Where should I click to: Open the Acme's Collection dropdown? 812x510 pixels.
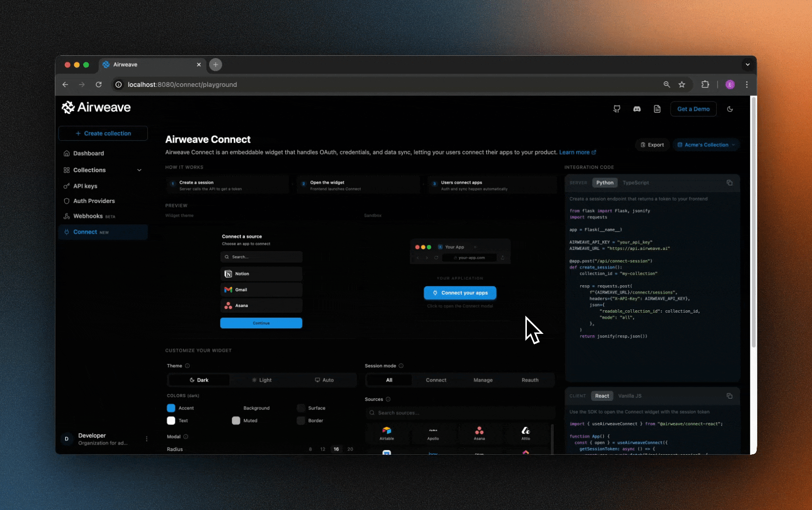706,145
